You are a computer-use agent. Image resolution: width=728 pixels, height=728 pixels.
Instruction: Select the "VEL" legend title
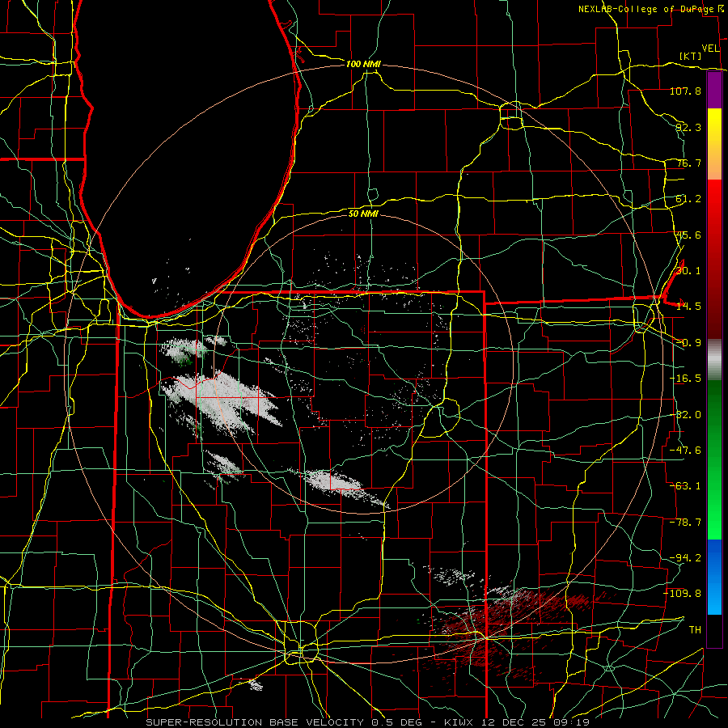pos(710,49)
